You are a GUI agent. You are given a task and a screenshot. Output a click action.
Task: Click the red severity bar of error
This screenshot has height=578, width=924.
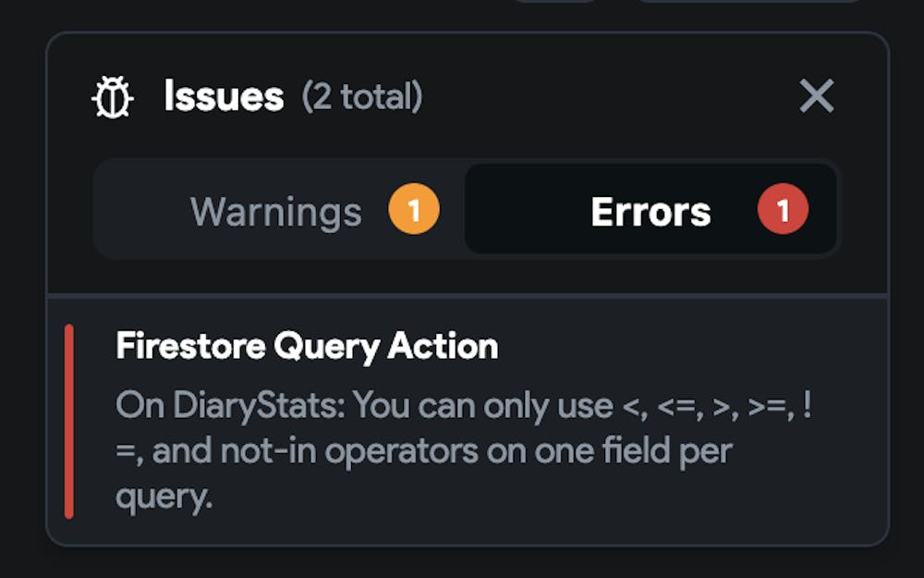69,421
